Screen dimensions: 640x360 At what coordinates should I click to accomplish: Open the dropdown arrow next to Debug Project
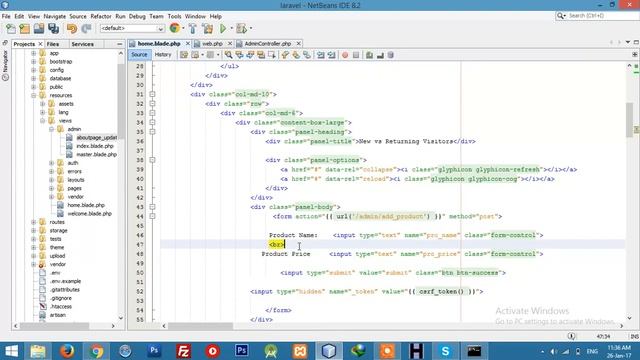pos(251,29)
